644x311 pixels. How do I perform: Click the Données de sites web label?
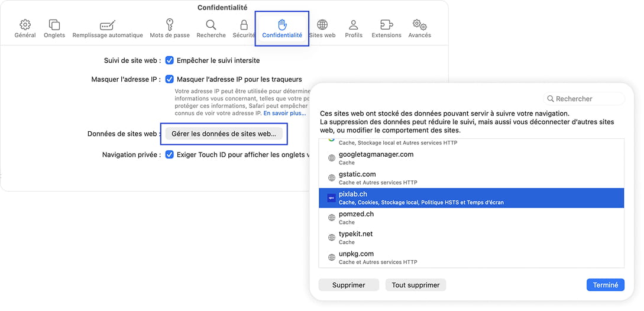124,134
